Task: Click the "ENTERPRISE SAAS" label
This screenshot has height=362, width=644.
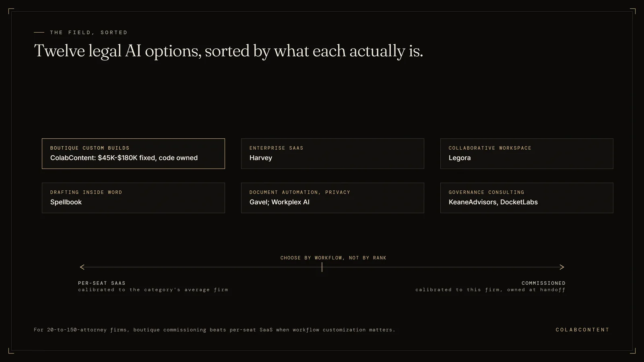Action: [x=277, y=148]
